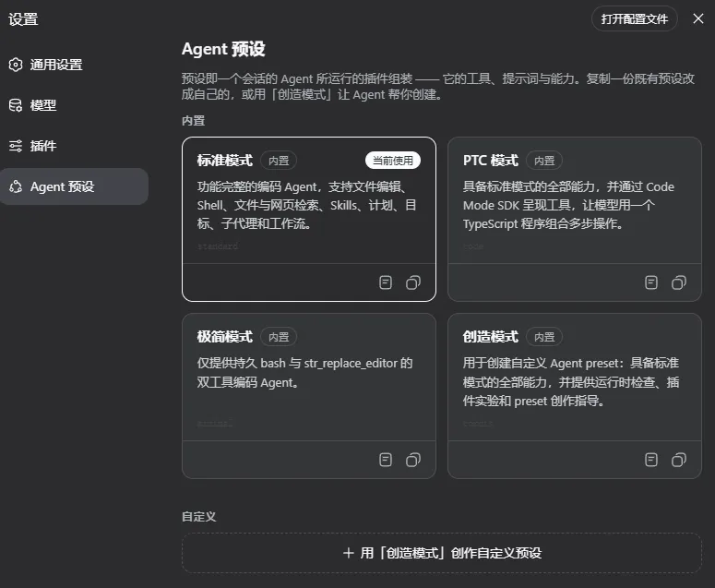Click the plus icon in custom preset button
Image resolution: width=715 pixels, height=588 pixels.
click(349, 553)
